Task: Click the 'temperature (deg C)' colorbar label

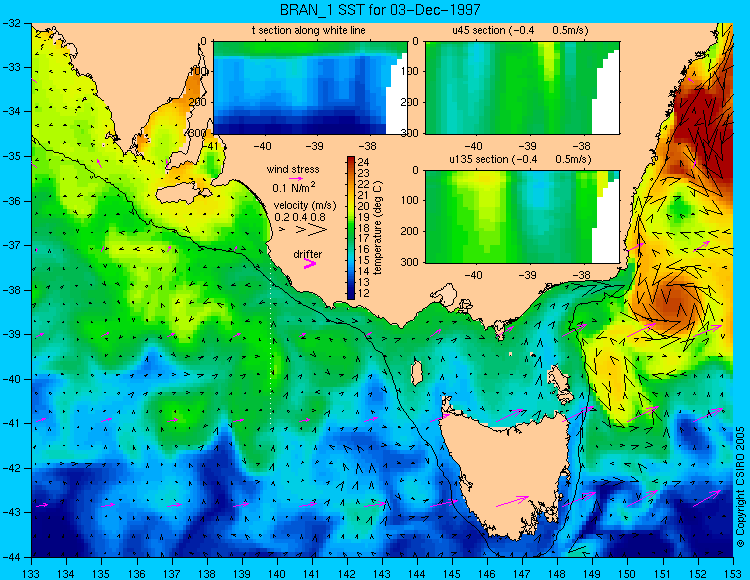Action: coord(378,228)
